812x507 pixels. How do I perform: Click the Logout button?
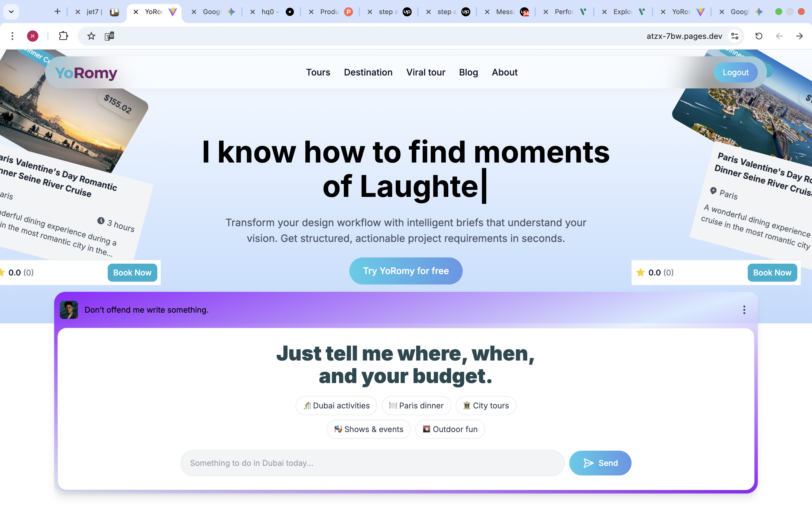pyautogui.click(x=736, y=72)
